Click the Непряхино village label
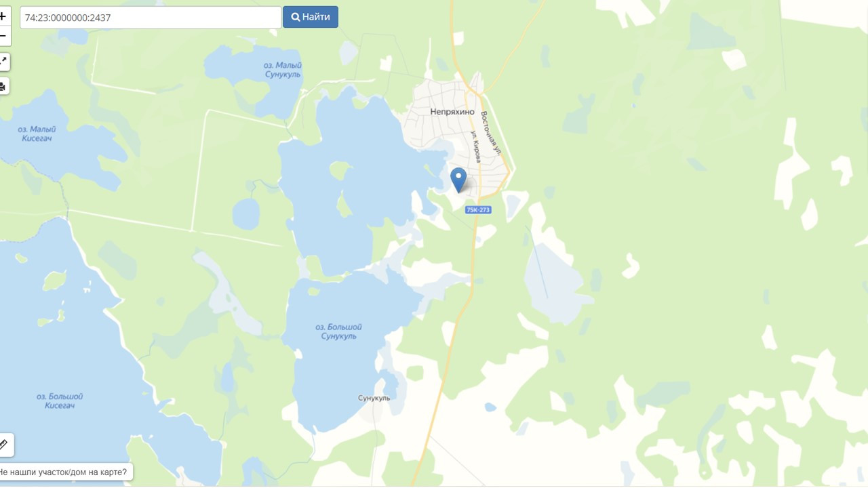The height and width of the screenshot is (488, 868). (452, 112)
